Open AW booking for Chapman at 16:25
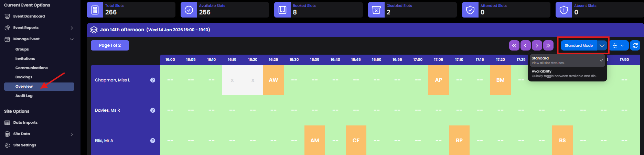The height and width of the screenshot is (155, 644). click(273, 80)
